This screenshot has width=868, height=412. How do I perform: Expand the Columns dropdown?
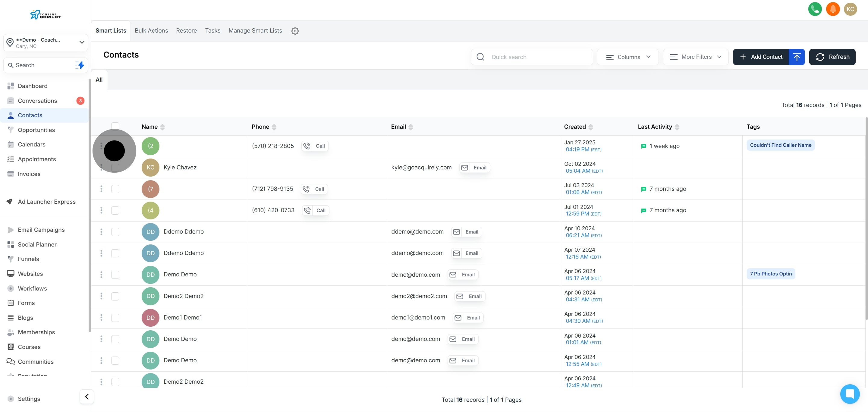click(x=628, y=57)
